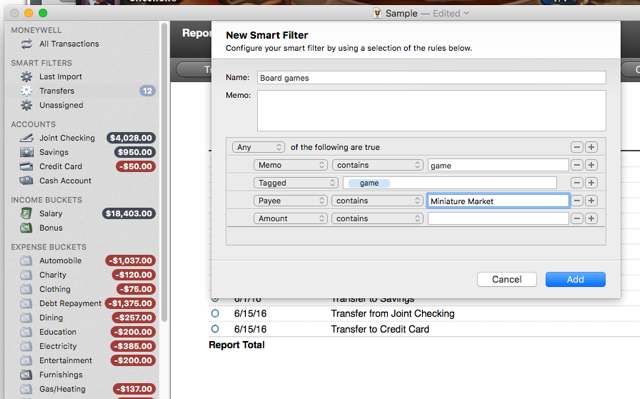This screenshot has width=640, height=399.
Task: Select the Debt Repayment bucket icon
Action: pos(26,304)
